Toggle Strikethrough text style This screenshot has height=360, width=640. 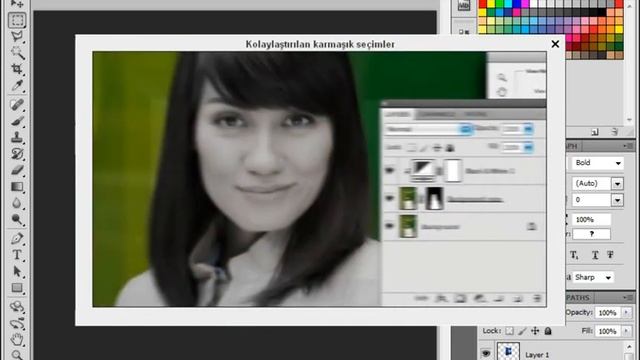click(x=611, y=255)
